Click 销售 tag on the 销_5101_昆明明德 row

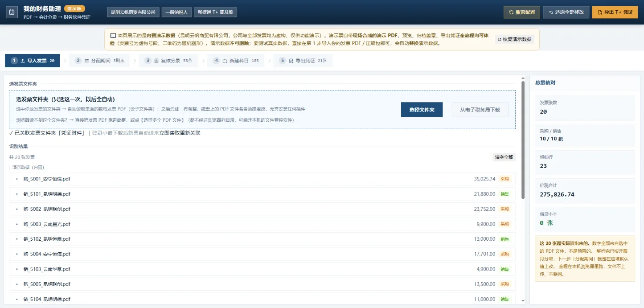[505, 194]
